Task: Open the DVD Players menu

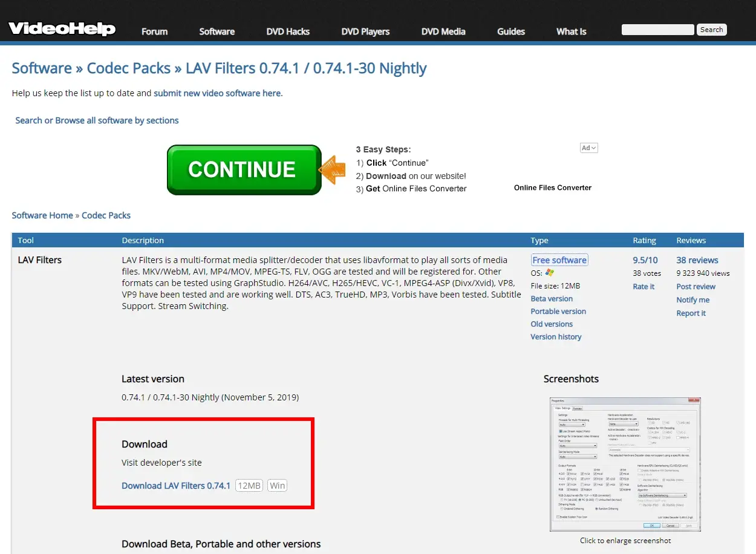Action: click(365, 31)
